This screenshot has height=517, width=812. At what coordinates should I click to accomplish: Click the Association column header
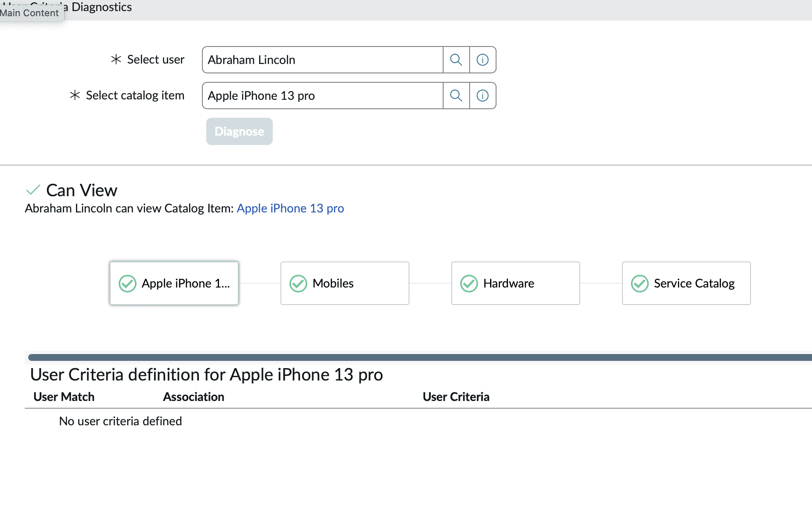[193, 397]
